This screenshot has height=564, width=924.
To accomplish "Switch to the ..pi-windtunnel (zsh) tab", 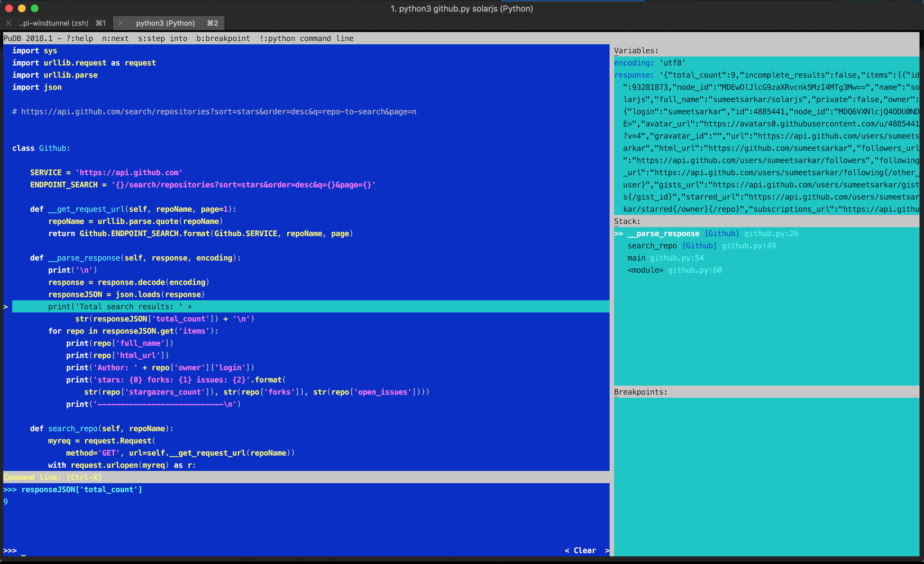I will 54,23.
